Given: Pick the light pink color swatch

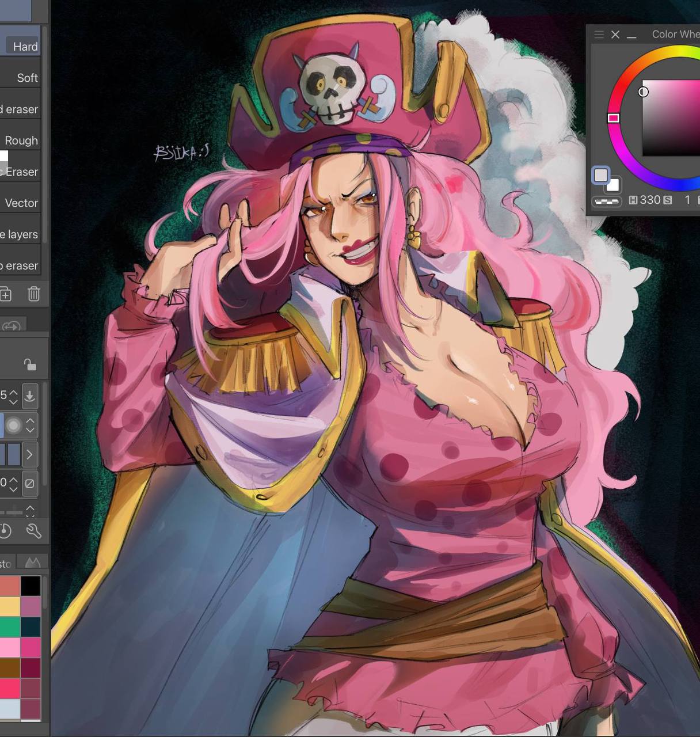Looking at the screenshot, I should pyautogui.click(x=10, y=647).
